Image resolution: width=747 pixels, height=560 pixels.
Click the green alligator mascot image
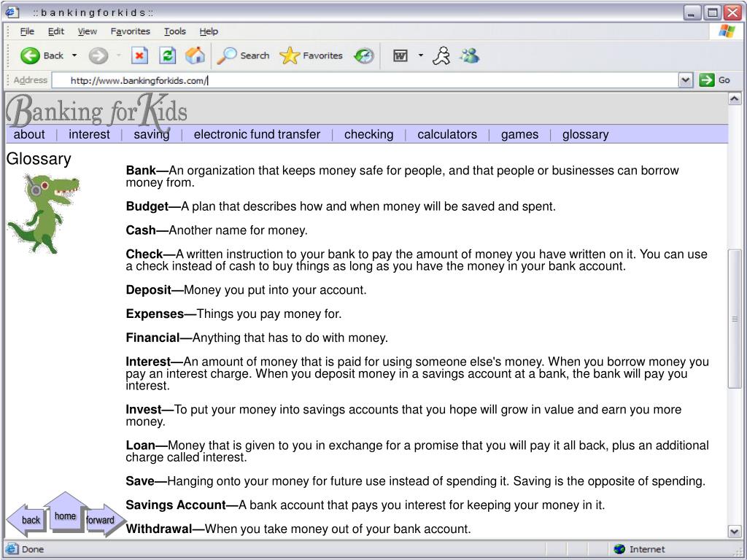44,214
